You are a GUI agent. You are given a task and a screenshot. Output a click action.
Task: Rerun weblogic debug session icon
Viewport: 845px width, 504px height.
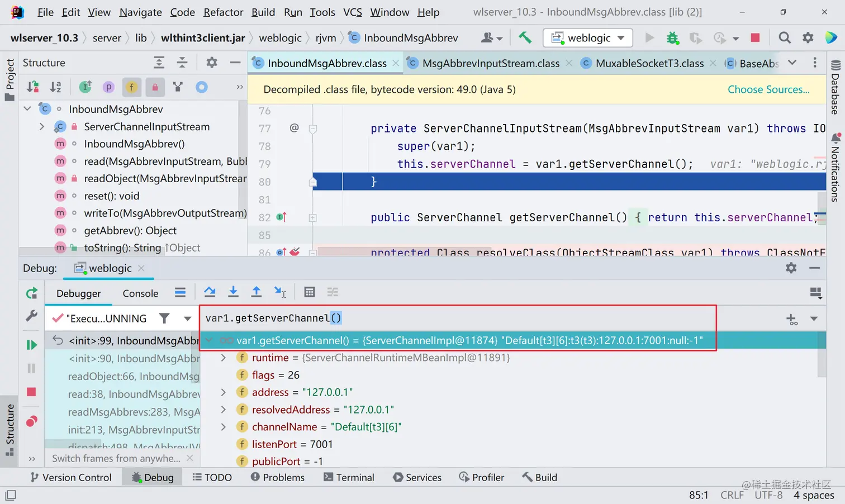click(x=32, y=293)
